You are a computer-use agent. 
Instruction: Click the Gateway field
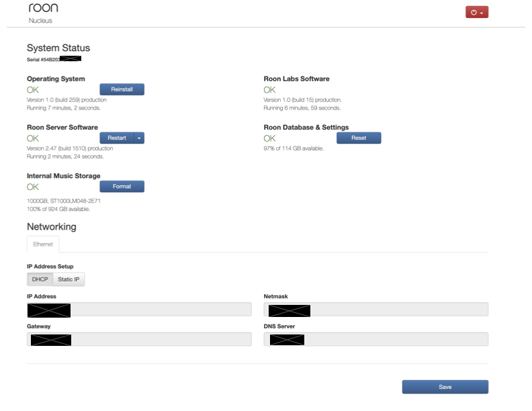point(139,339)
